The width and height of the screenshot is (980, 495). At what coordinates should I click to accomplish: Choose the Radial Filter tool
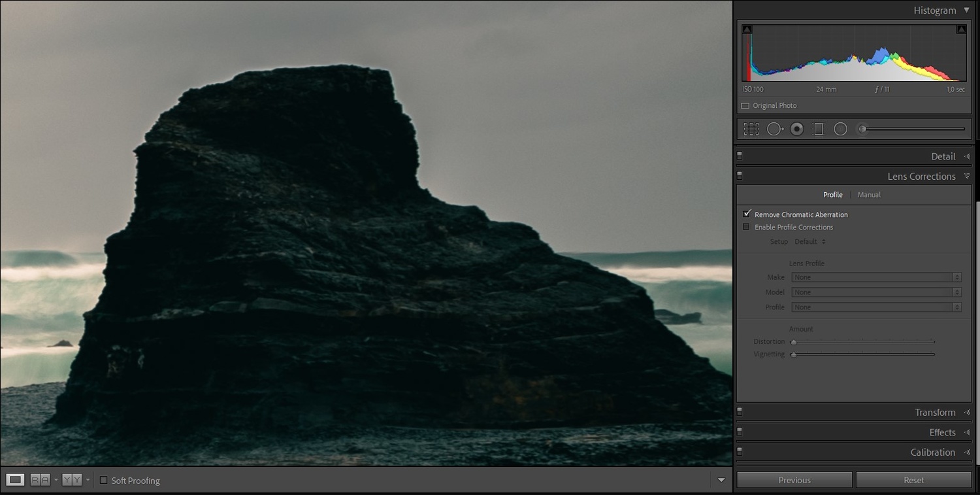pyautogui.click(x=841, y=129)
